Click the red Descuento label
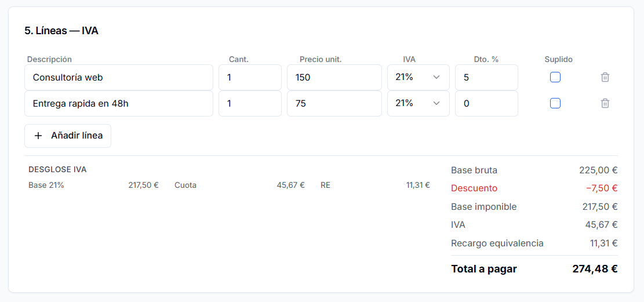Viewport: 644px width, 302px height. tap(474, 188)
